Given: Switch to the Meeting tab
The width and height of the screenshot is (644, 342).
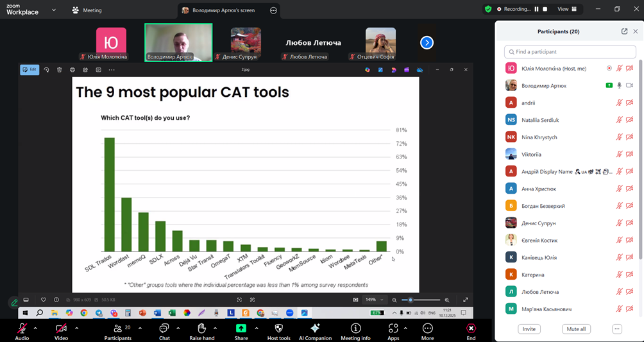Looking at the screenshot, I should 87,10.
